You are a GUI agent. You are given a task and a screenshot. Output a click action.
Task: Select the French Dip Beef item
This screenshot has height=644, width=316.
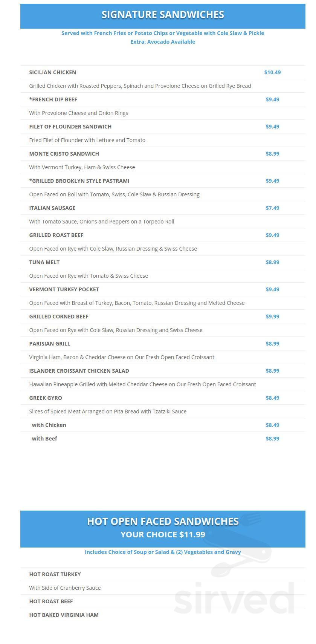pyautogui.click(x=53, y=99)
